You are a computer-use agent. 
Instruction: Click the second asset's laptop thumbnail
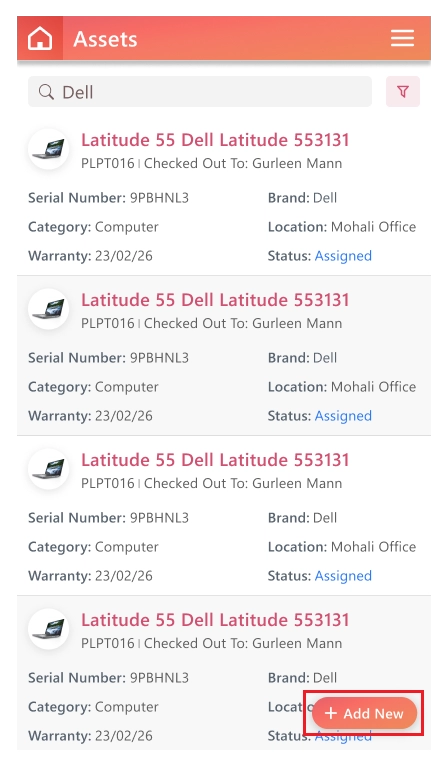[48, 309]
